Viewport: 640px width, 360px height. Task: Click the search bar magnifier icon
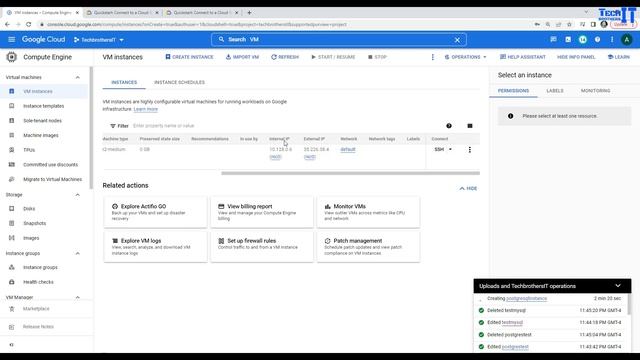click(221, 40)
